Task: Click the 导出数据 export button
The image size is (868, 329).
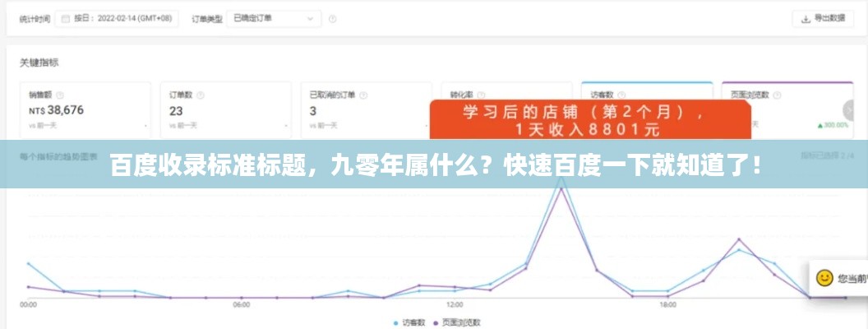Action: (823, 18)
